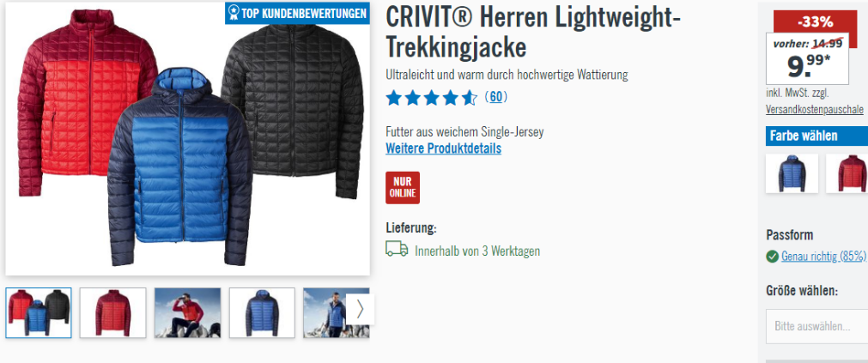
Task: Open the Genau richtig (85%) fit link
Action: coord(823,257)
